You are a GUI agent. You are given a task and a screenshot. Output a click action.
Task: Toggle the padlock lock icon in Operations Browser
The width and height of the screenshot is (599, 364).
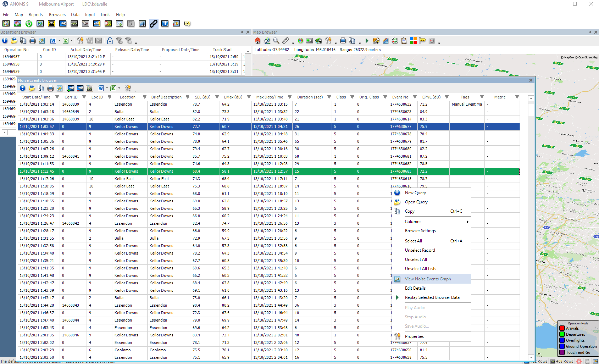click(x=110, y=41)
